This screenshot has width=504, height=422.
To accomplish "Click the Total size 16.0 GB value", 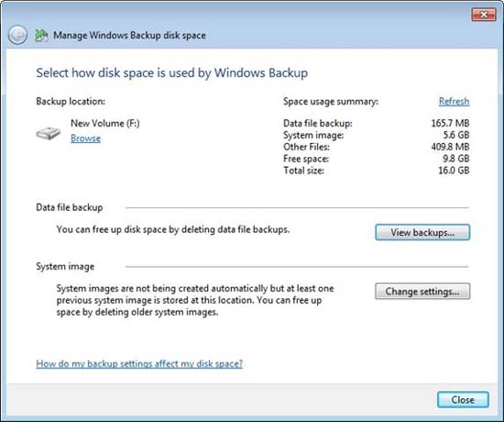I will [x=454, y=171].
